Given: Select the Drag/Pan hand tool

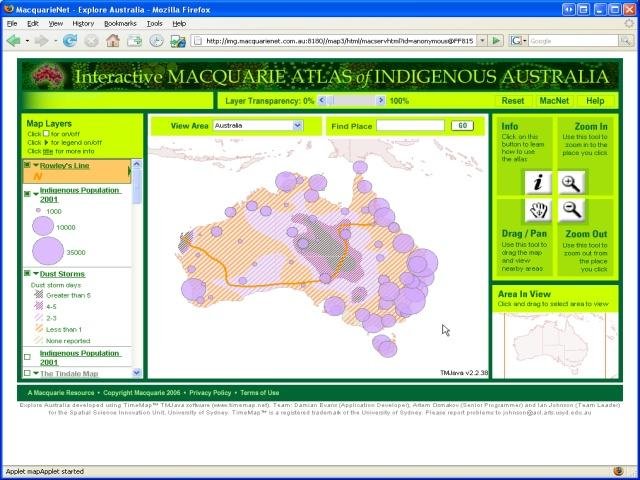Looking at the screenshot, I should 538,211.
